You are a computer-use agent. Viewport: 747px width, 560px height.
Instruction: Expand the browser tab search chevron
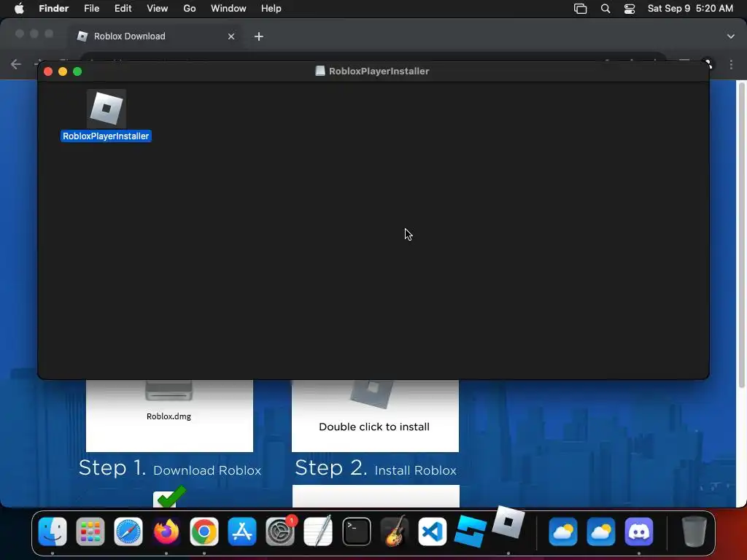click(x=731, y=36)
